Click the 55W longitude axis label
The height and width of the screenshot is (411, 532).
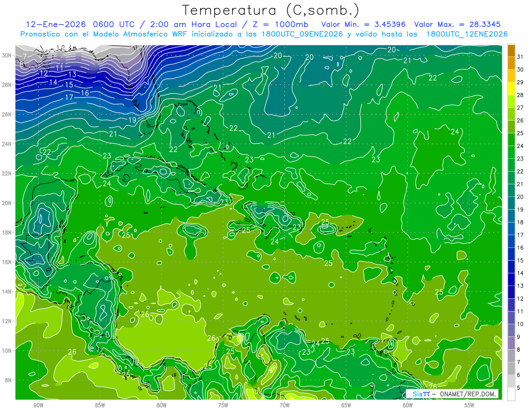click(469, 405)
